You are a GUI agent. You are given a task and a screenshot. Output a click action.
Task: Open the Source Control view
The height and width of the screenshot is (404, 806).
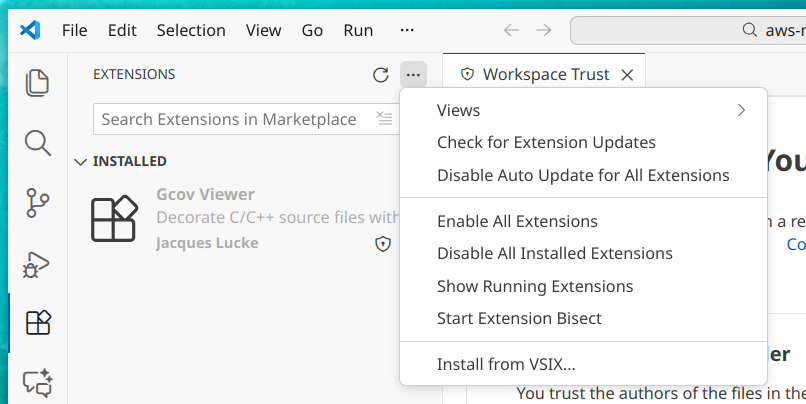pos(37,202)
